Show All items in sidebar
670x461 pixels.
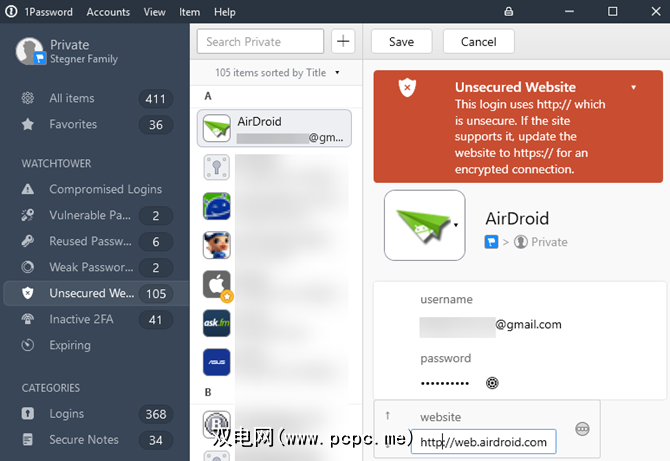tap(97, 98)
